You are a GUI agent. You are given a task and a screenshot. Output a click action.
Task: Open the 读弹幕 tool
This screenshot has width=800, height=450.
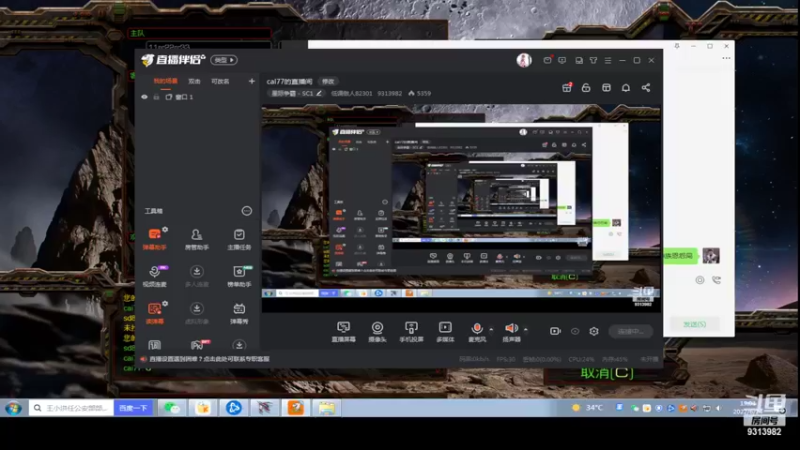pyautogui.click(x=154, y=313)
